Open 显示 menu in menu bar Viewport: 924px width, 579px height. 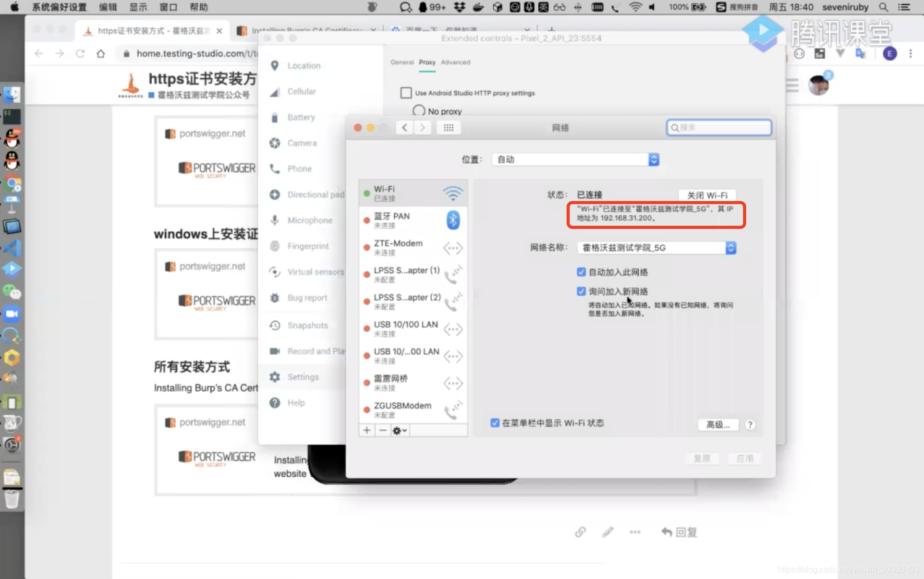(138, 7)
